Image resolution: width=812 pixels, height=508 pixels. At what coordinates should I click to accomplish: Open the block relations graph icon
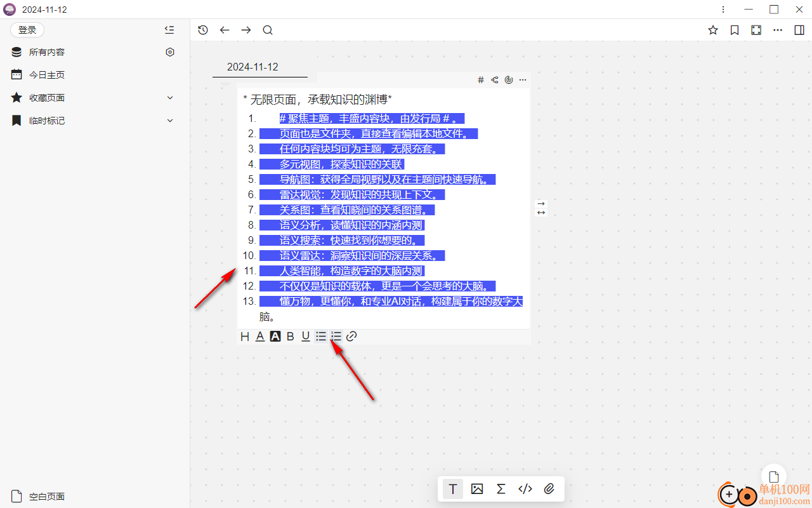[495, 80]
